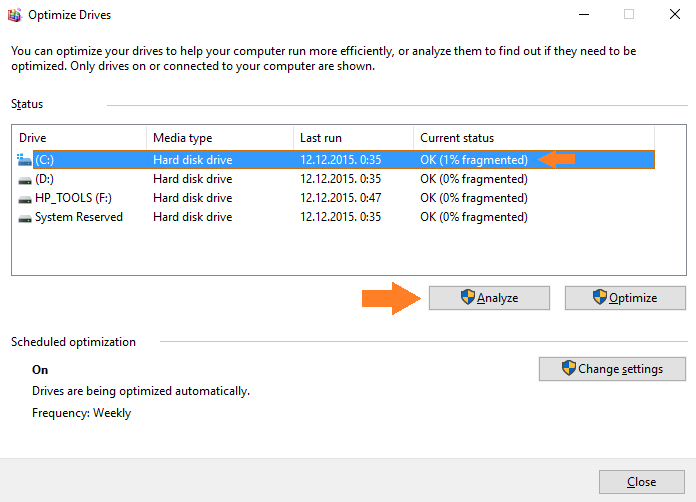Image resolution: width=696 pixels, height=502 pixels.
Task: Click the D: drive icon
Action: (x=25, y=180)
